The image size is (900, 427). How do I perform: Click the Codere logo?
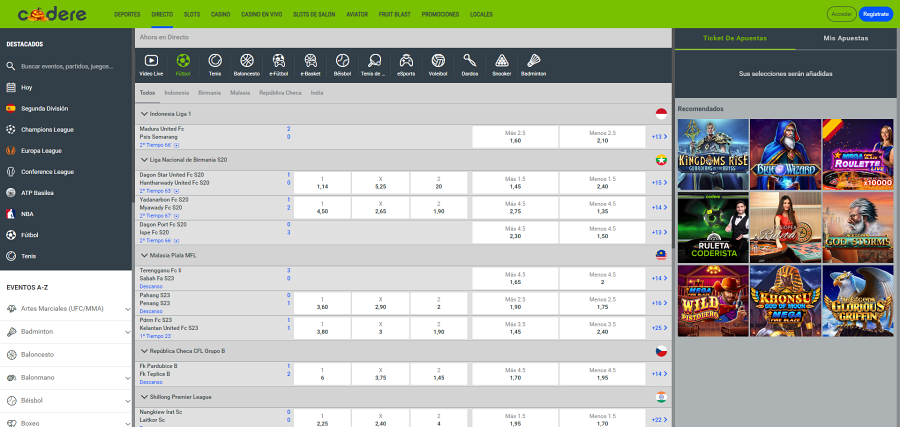[52, 14]
